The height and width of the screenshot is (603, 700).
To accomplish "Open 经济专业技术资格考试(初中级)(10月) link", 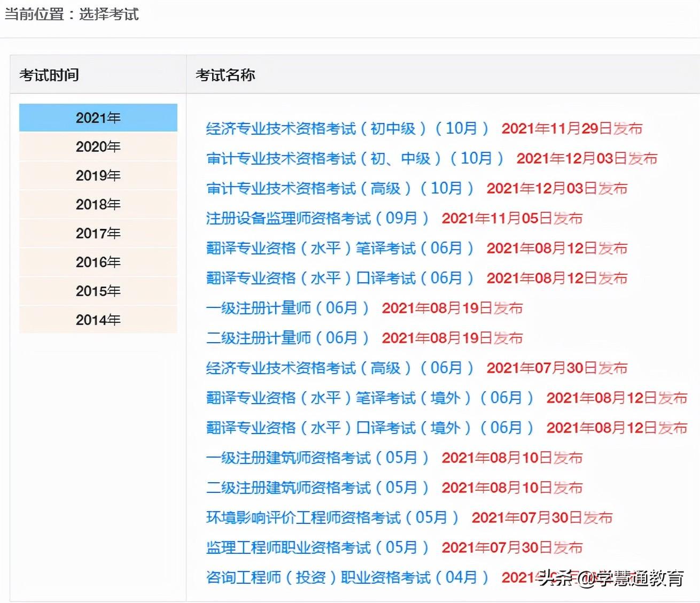I will [347, 128].
